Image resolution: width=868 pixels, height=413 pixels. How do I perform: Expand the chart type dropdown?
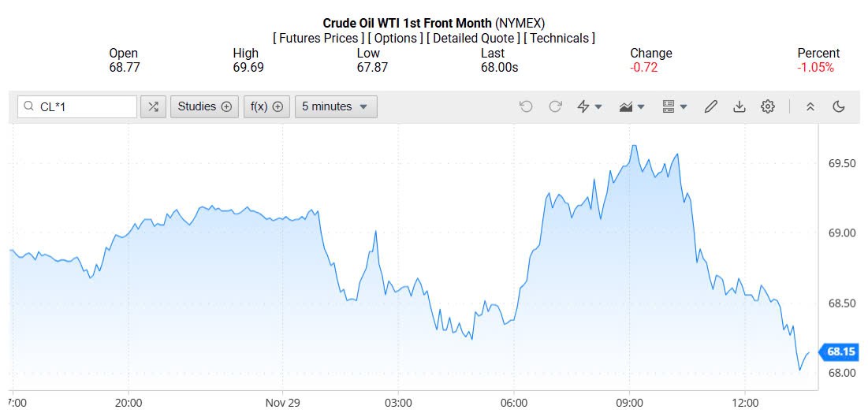(632, 106)
